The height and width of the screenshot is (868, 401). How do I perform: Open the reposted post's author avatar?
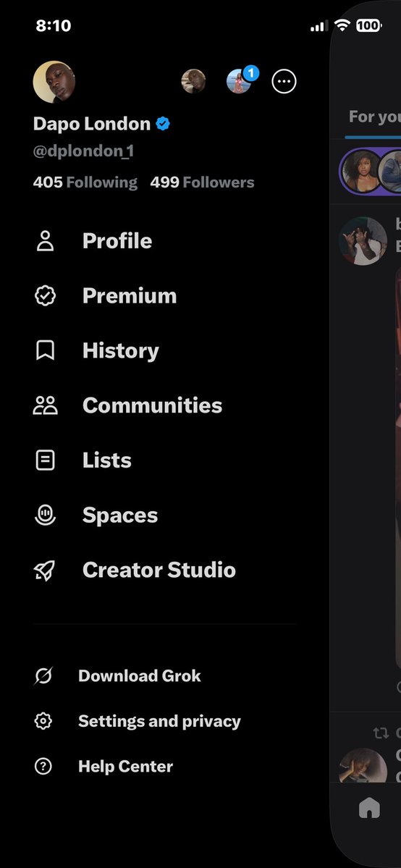pyautogui.click(x=363, y=766)
